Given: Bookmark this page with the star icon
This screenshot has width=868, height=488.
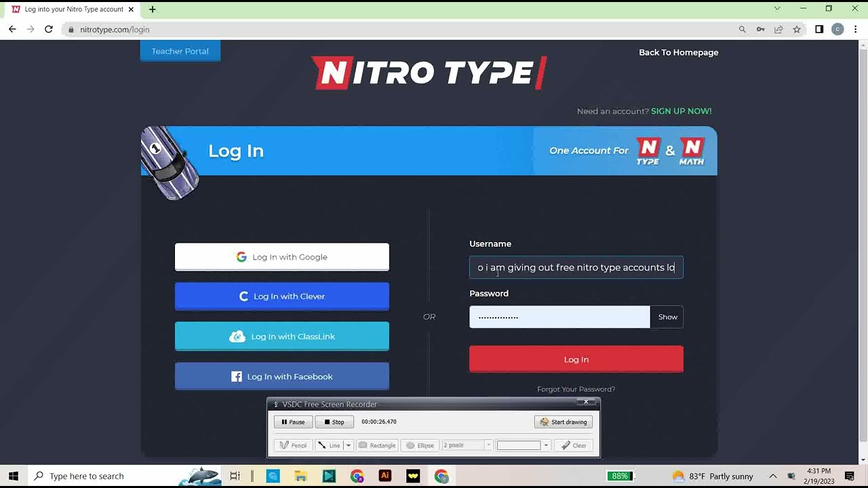Looking at the screenshot, I should [x=797, y=29].
